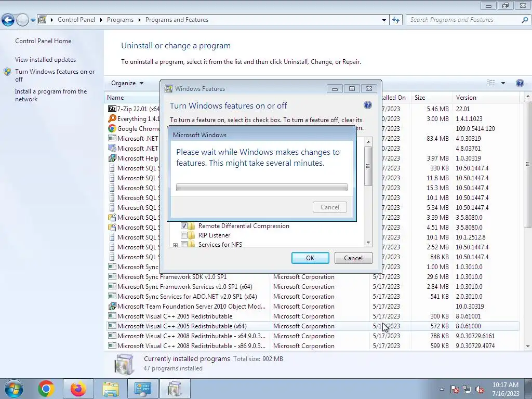Click Install a program from the network
Image resolution: width=532 pixels, height=399 pixels.
click(51, 96)
